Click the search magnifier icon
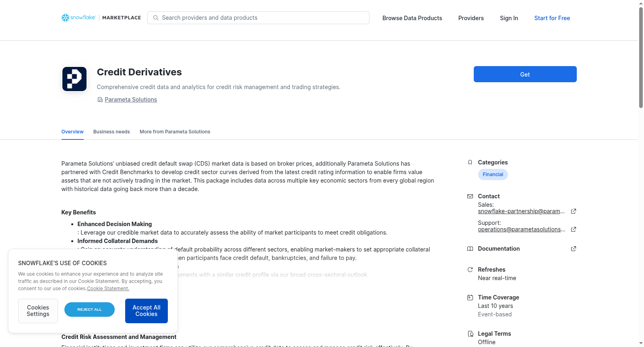The height and width of the screenshot is (347, 644). pos(156,18)
